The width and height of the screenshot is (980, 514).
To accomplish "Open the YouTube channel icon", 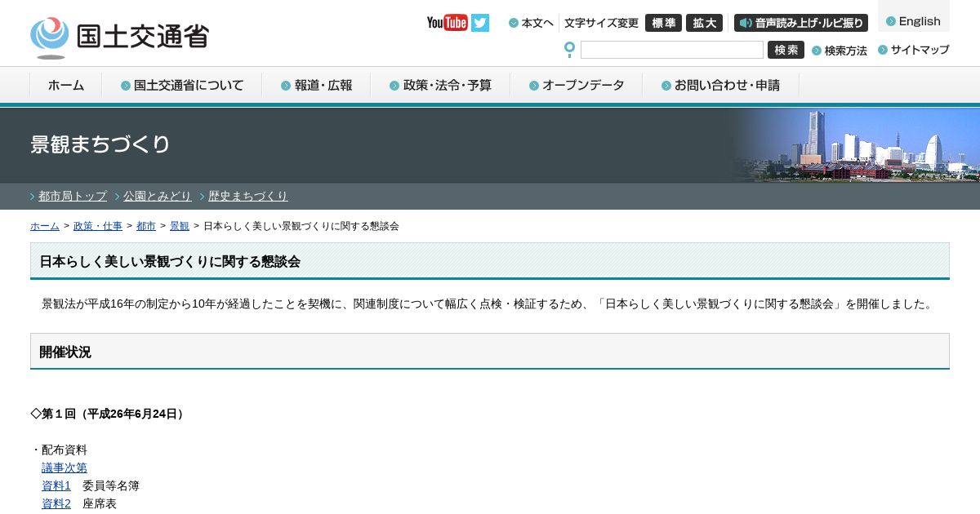I will click(447, 23).
